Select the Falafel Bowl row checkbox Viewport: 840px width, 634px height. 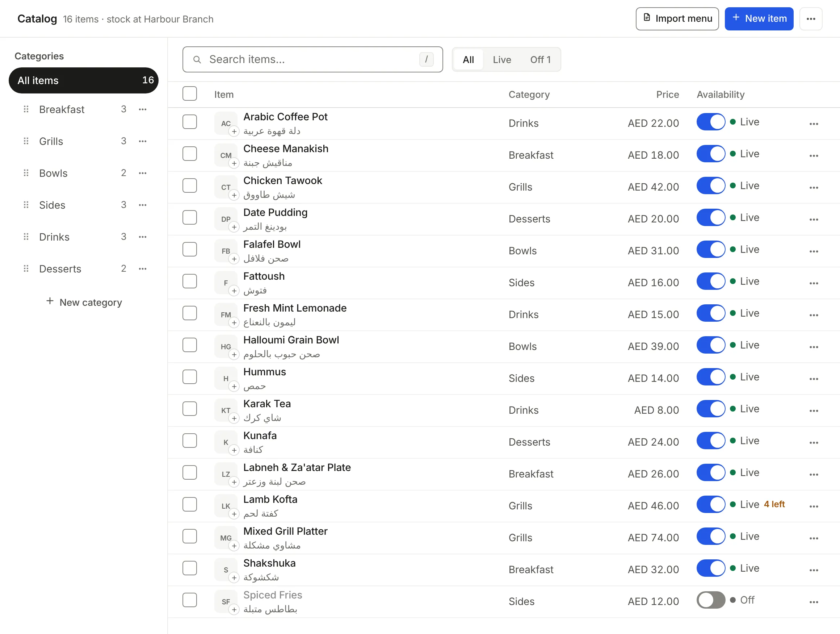pyautogui.click(x=189, y=250)
